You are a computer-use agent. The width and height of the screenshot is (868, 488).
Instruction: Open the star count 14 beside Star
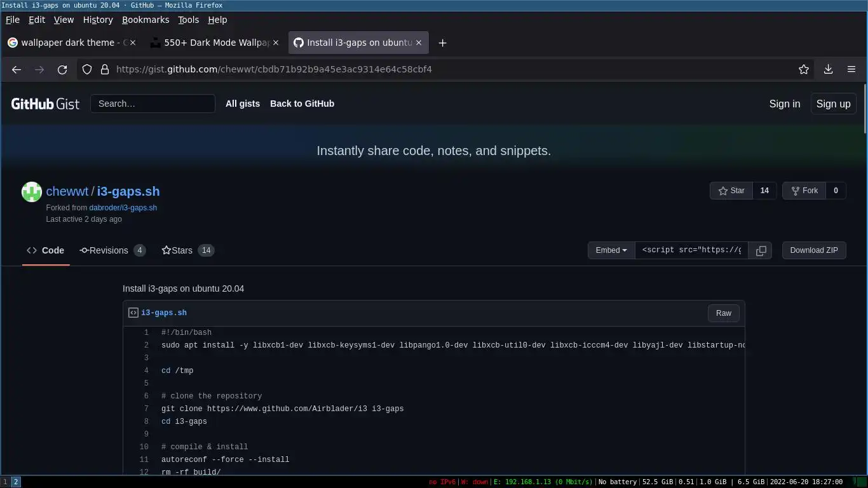pyautogui.click(x=765, y=191)
